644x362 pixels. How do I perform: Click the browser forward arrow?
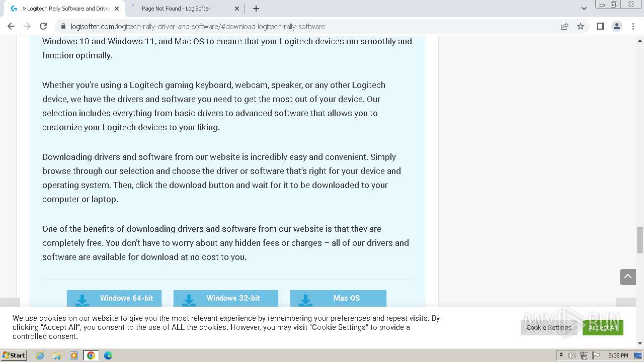pos(27,26)
